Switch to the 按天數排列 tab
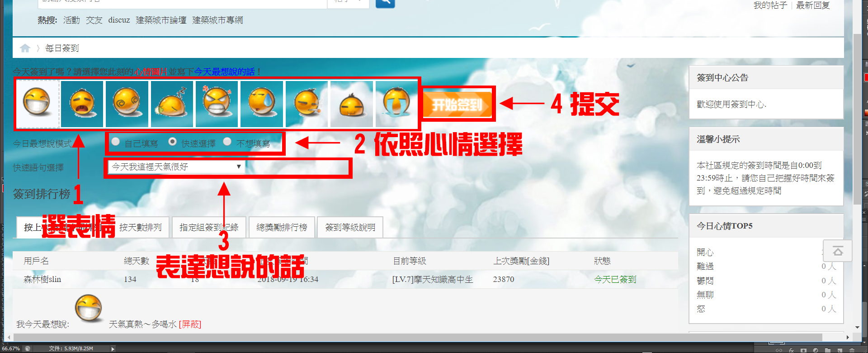This screenshot has height=353, width=868. point(140,227)
